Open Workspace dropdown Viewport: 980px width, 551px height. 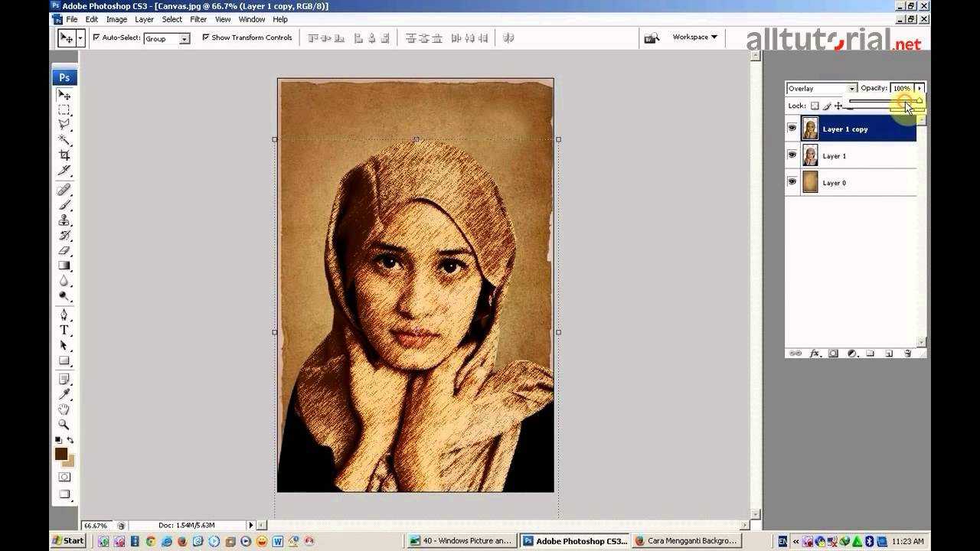pos(694,37)
